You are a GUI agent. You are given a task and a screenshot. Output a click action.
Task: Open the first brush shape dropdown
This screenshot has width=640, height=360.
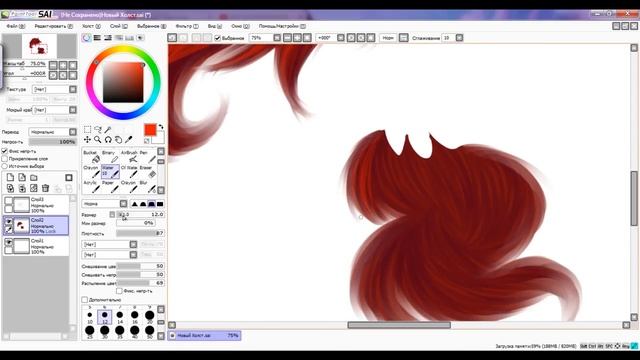tap(133, 244)
